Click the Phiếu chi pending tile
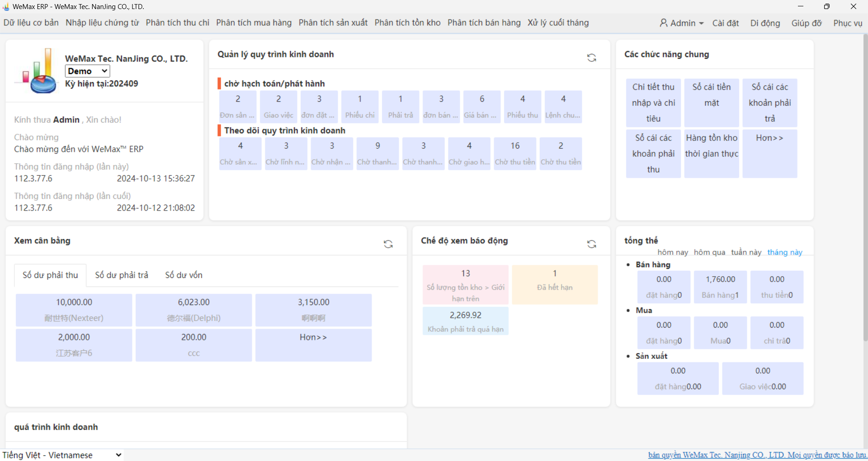The width and height of the screenshot is (868, 461). point(360,107)
